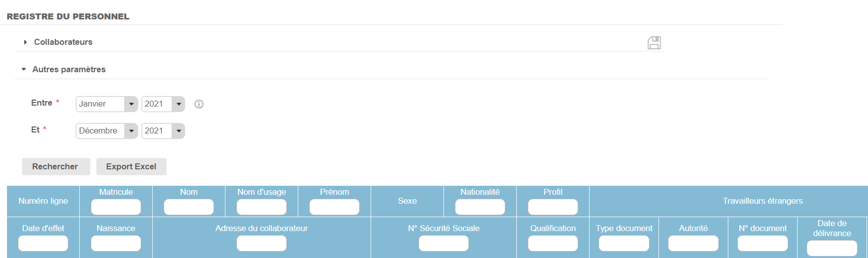Viewport: 868px width, 258px height.
Task: Click the Qualification filter input
Action: pyautogui.click(x=553, y=243)
